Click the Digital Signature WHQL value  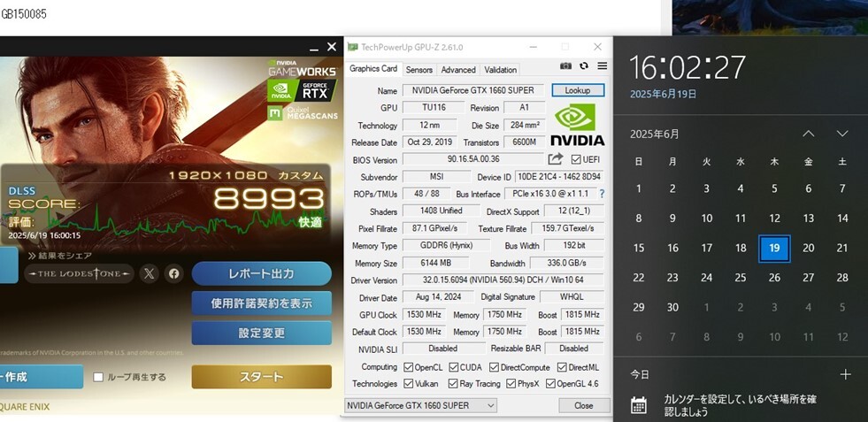tap(572, 297)
